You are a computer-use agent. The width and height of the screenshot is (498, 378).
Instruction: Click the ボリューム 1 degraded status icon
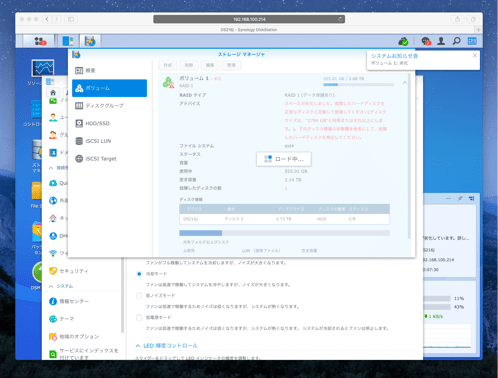tap(168, 82)
